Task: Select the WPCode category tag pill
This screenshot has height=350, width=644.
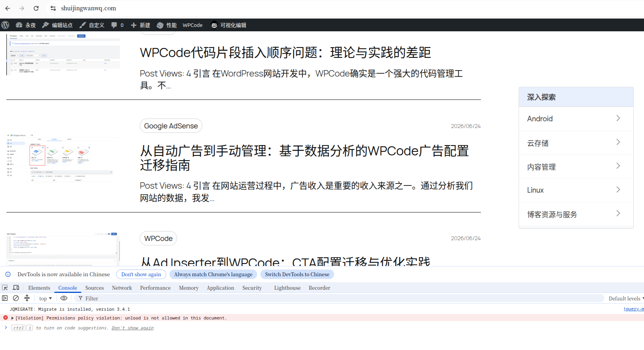Action: pos(158,238)
